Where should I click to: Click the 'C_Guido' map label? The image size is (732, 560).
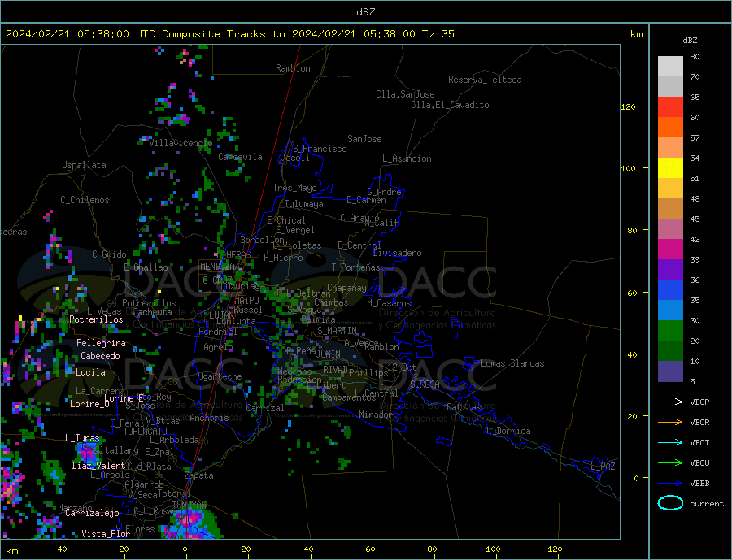(x=109, y=254)
